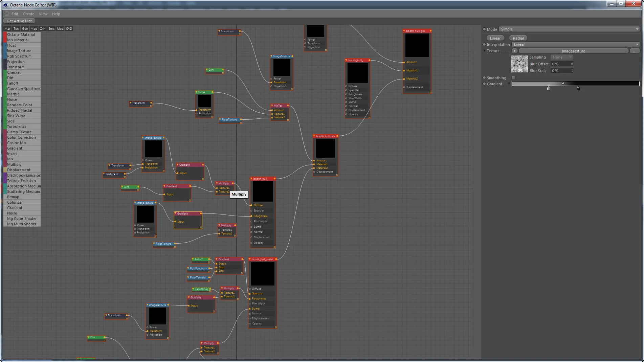
Task: Click the Material2 input port on booth_hull_gra node
Action: pyautogui.click(x=404, y=79)
